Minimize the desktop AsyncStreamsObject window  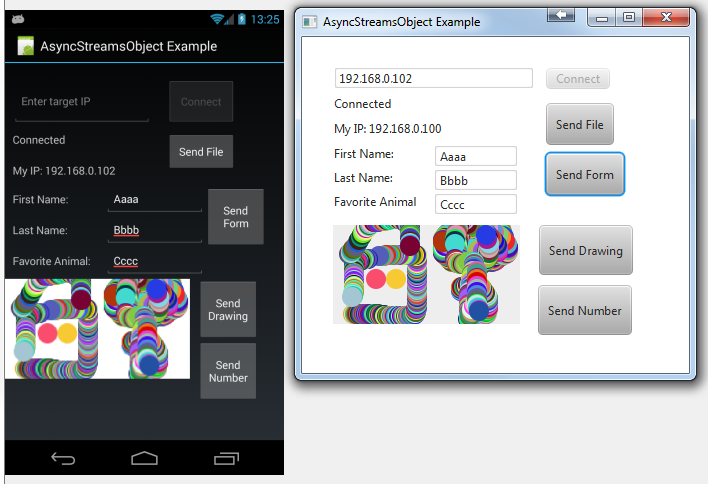[x=601, y=18]
